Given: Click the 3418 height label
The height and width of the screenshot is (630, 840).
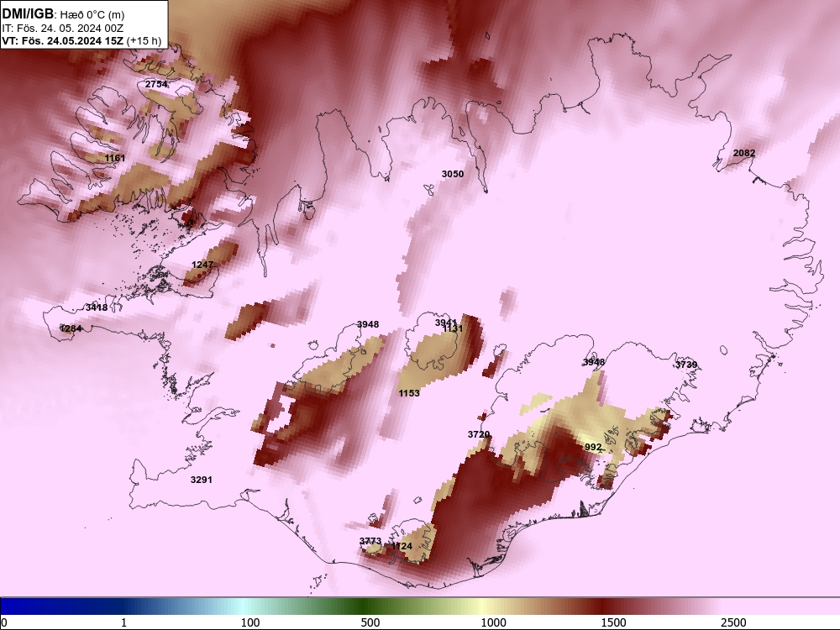Looking at the screenshot, I should 97,307.
